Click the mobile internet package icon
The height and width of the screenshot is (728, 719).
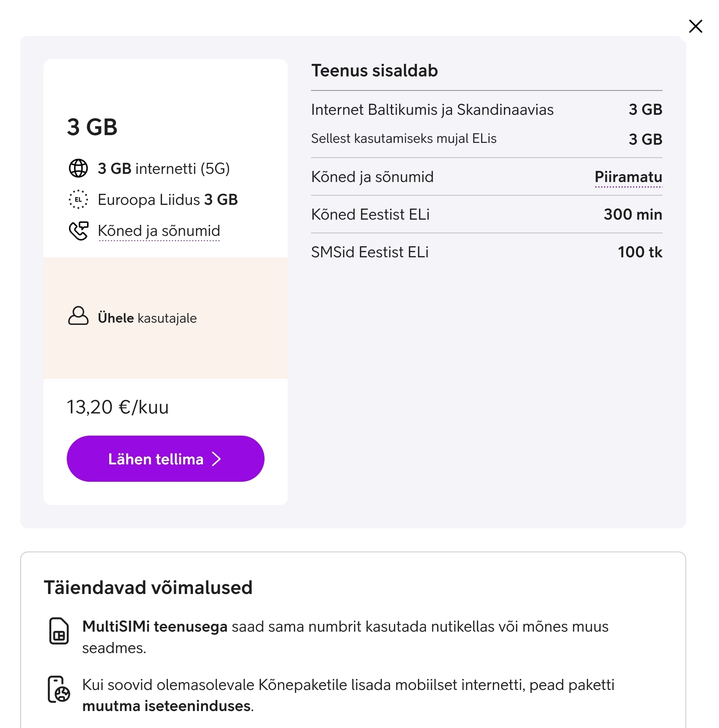click(59, 689)
